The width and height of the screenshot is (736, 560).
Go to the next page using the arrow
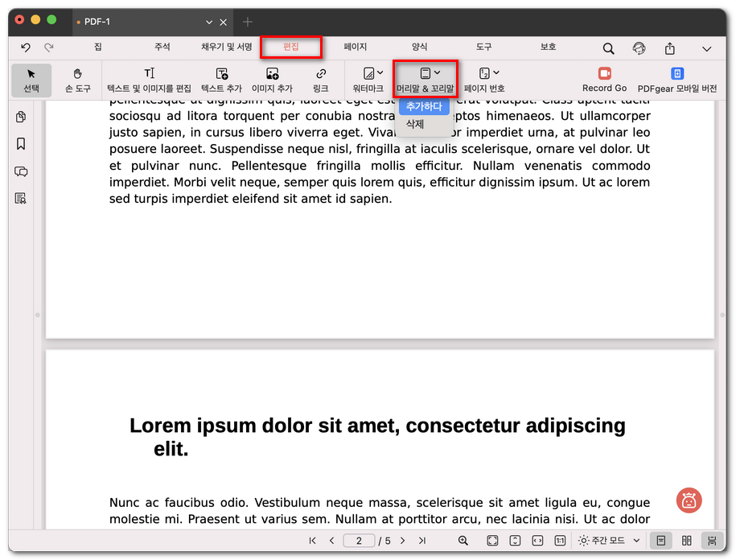tap(403, 541)
